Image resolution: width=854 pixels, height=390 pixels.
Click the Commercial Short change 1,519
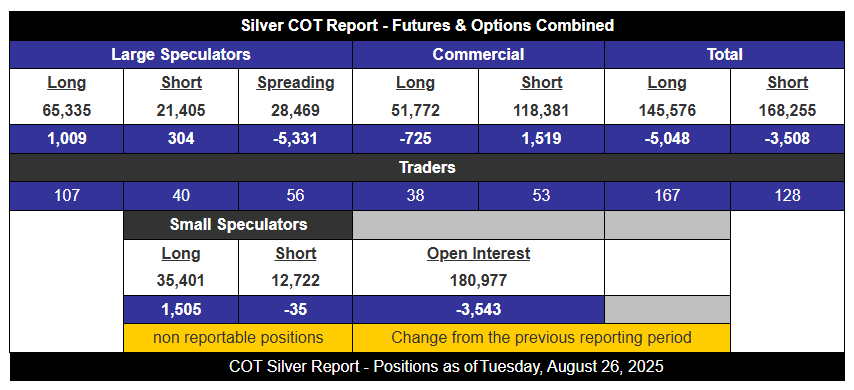541,139
